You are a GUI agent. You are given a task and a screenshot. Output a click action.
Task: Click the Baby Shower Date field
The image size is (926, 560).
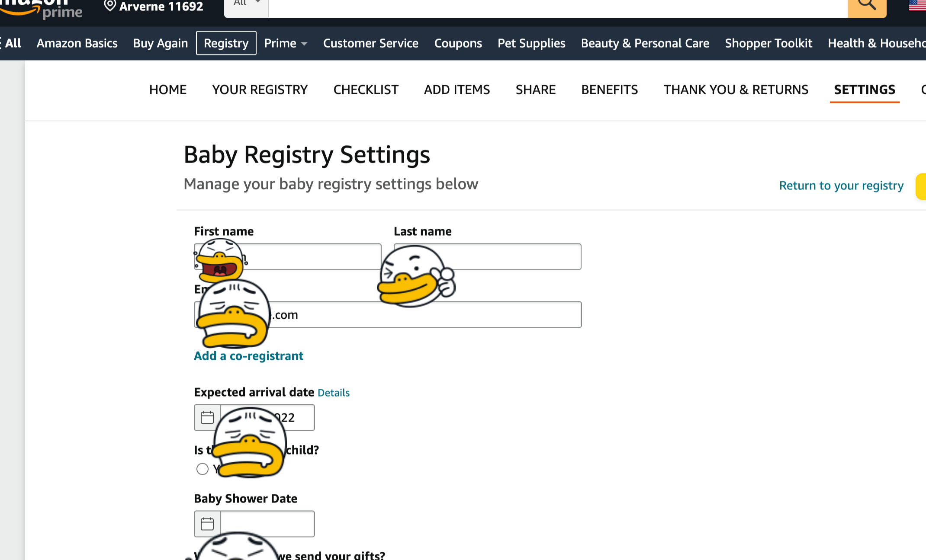pos(267,524)
